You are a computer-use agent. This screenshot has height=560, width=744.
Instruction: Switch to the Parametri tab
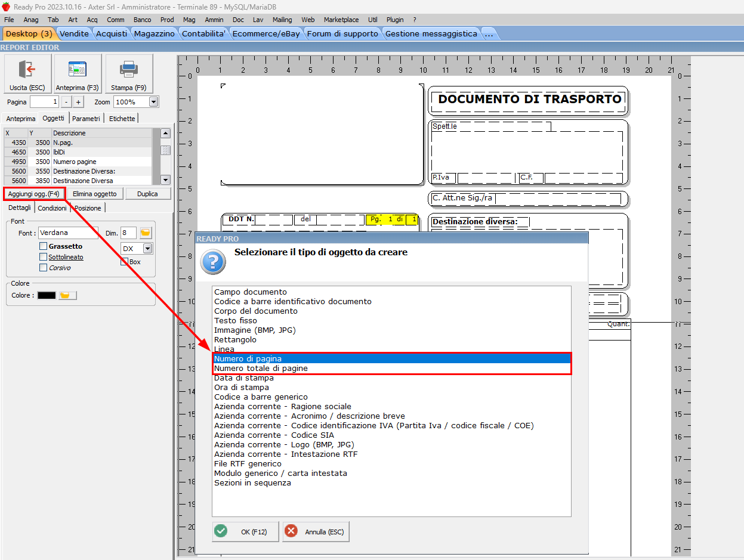click(x=87, y=119)
